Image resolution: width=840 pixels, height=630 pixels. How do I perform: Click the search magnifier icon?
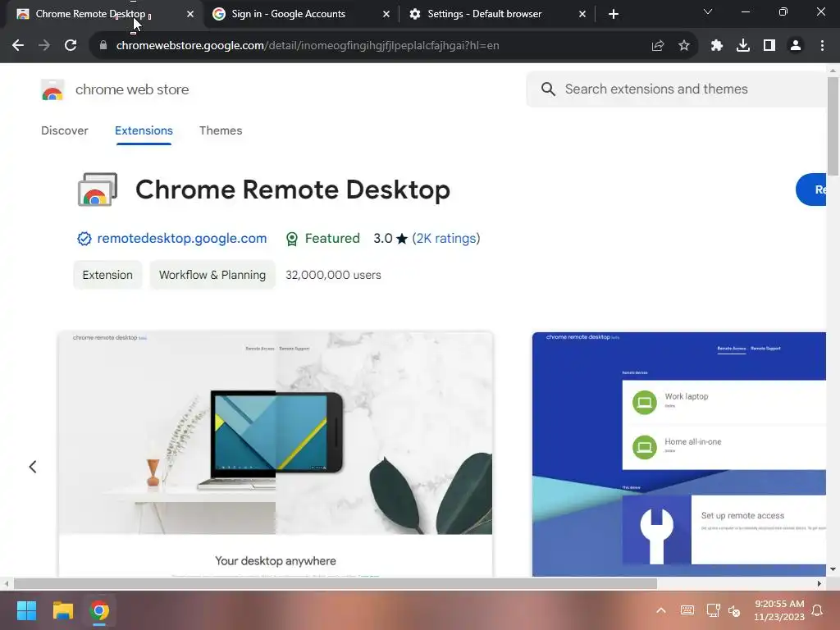pos(547,89)
